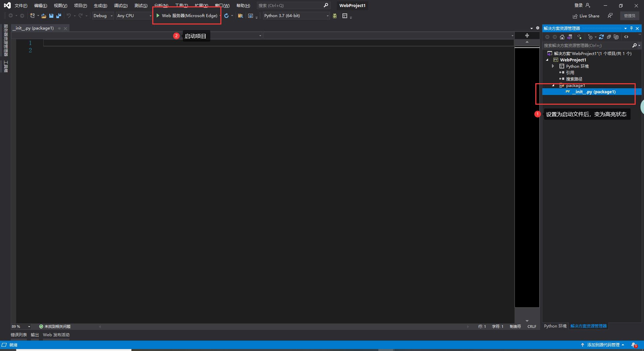644x351 pixels.
Task: Open the Solution Explorer window options arrow
Action: [626, 28]
